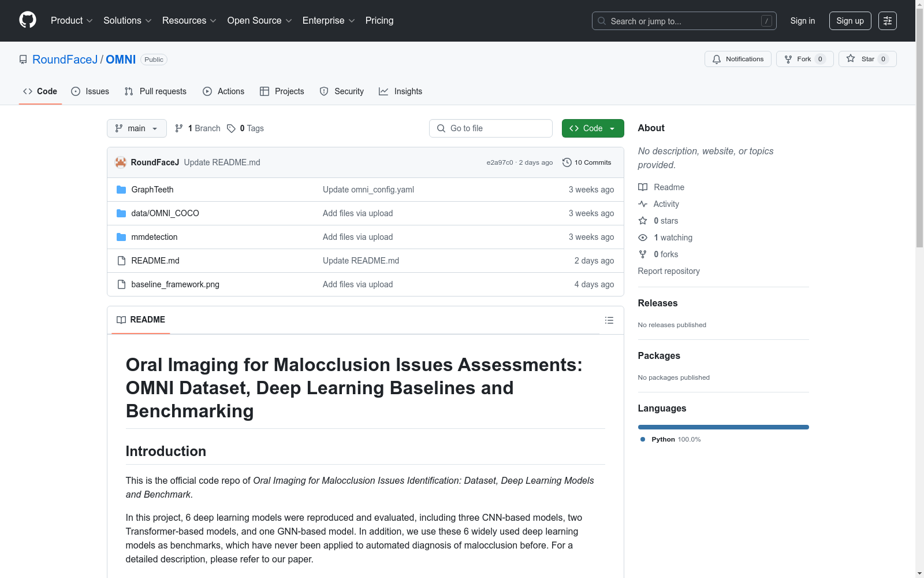Click the star icon next to 0 stars
The width and height of the screenshot is (924, 578).
click(x=643, y=221)
